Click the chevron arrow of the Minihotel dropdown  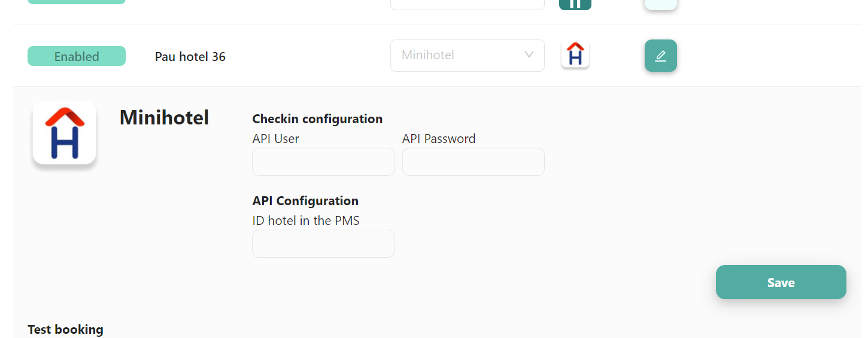(x=529, y=55)
